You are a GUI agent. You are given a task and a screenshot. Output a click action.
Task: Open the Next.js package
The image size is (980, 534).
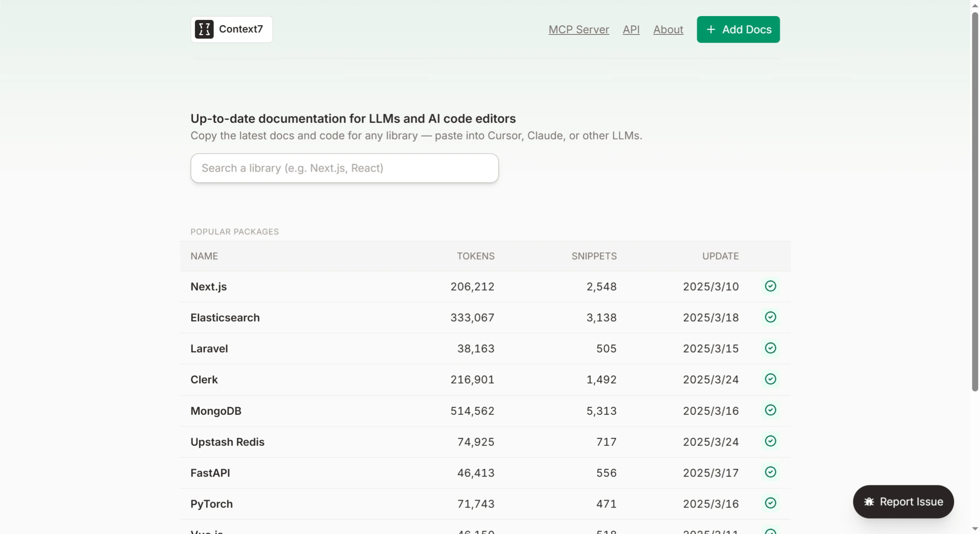pos(208,287)
